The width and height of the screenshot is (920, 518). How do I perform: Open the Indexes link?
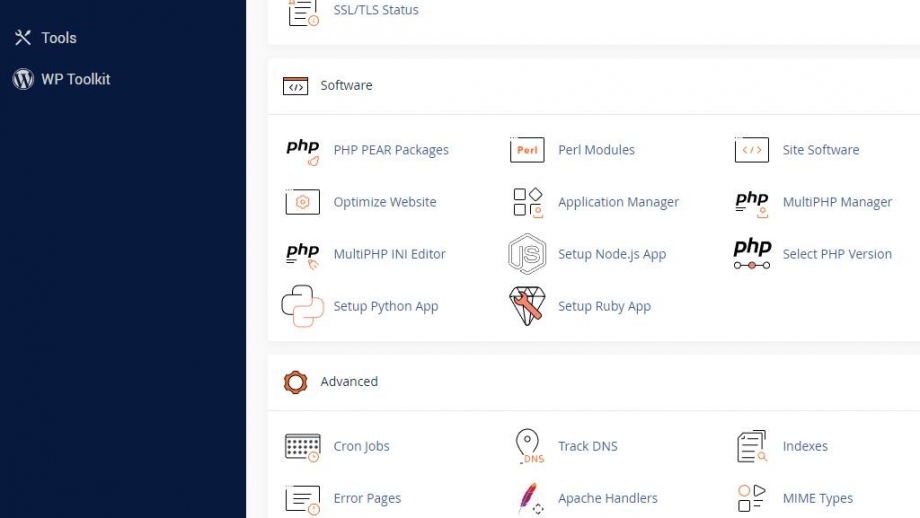click(805, 446)
